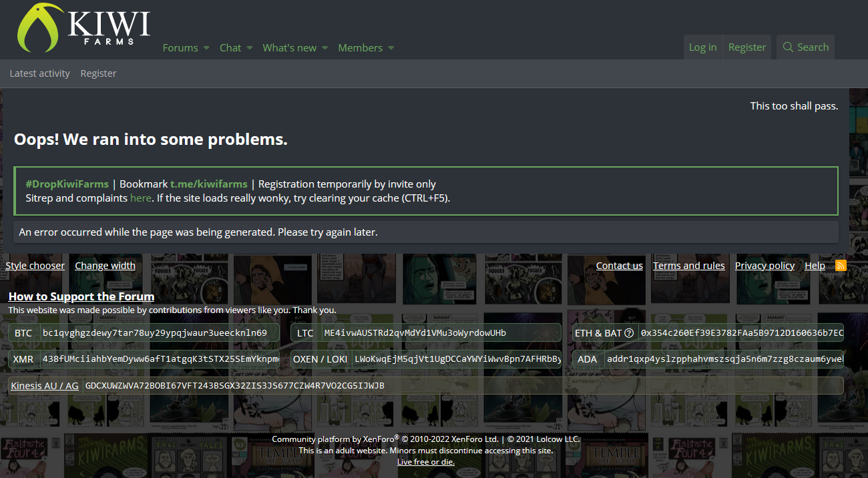Click the Change width link
868x478 pixels.
[105, 266]
